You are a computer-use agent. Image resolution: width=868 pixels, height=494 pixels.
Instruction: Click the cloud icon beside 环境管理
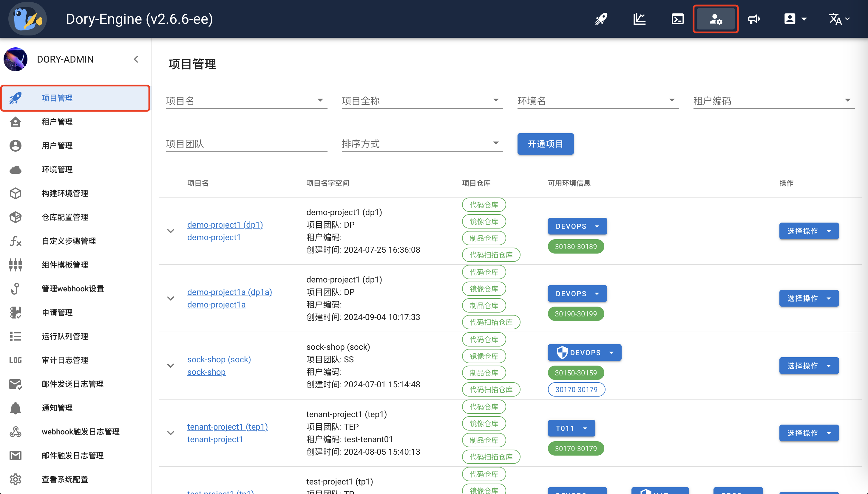[15, 169]
